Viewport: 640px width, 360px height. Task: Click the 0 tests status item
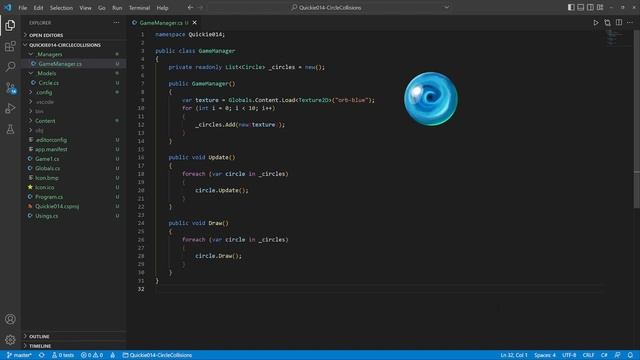[x=62, y=355]
